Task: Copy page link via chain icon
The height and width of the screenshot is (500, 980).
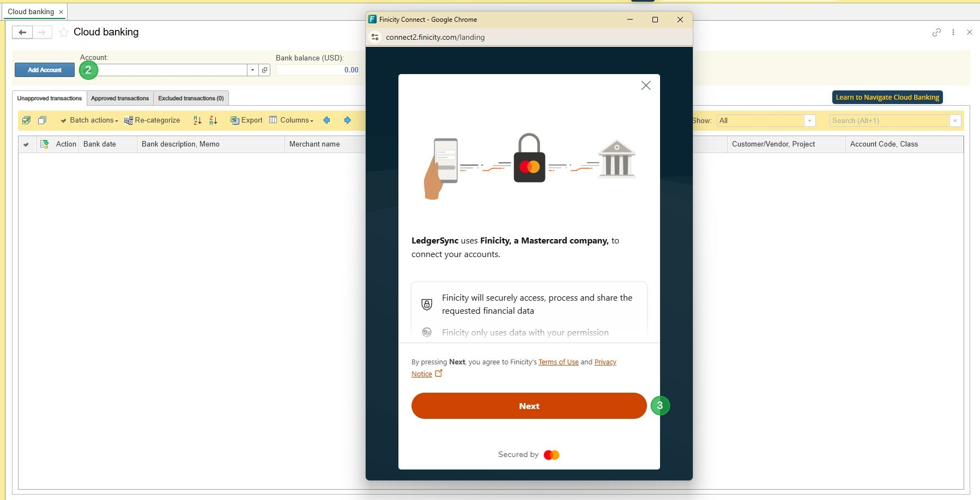Action: 936,33
